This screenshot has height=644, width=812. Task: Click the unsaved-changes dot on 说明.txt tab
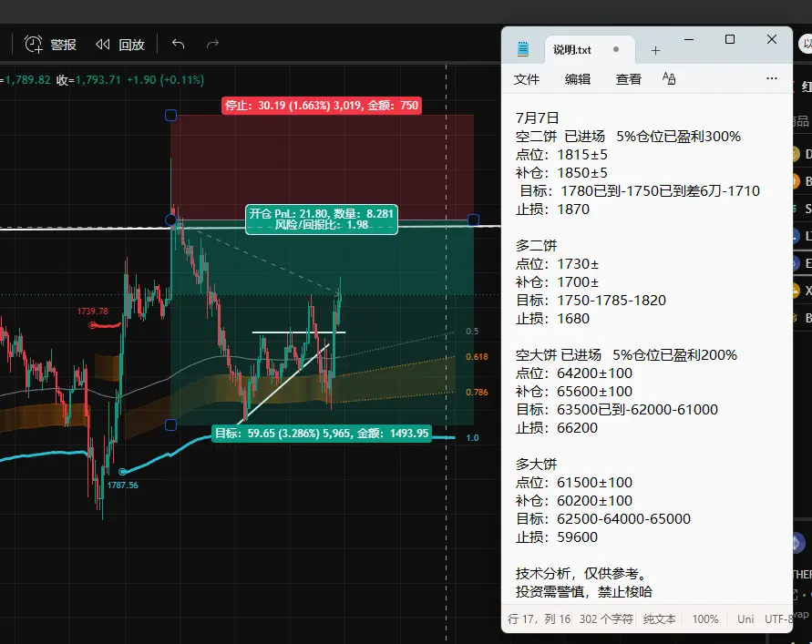616,50
